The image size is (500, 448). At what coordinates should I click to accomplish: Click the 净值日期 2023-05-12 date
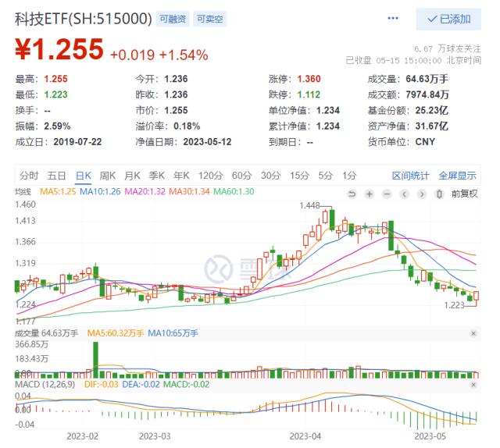[x=207, y=141]
